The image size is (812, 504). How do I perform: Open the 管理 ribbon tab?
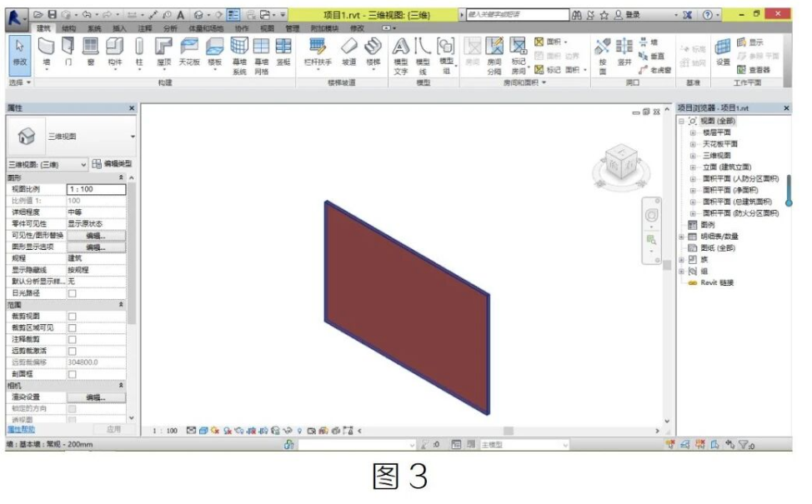(292, 28)
